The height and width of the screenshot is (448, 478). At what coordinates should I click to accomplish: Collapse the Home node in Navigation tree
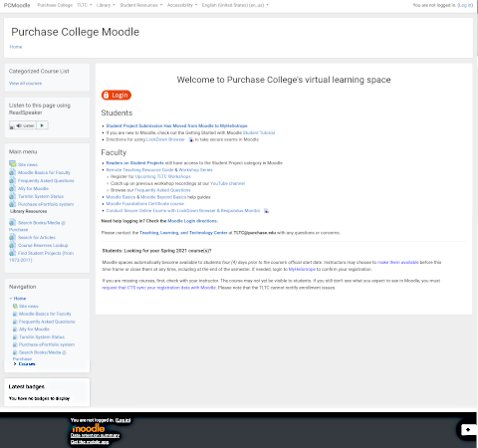point(11,299)
